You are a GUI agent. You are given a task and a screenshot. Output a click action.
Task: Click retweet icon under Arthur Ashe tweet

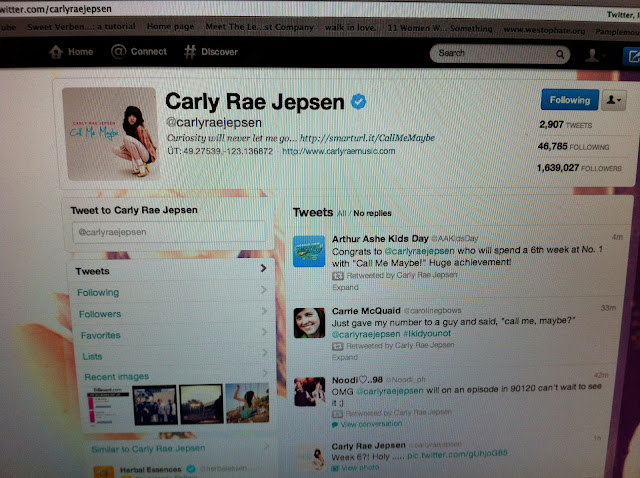338,276
